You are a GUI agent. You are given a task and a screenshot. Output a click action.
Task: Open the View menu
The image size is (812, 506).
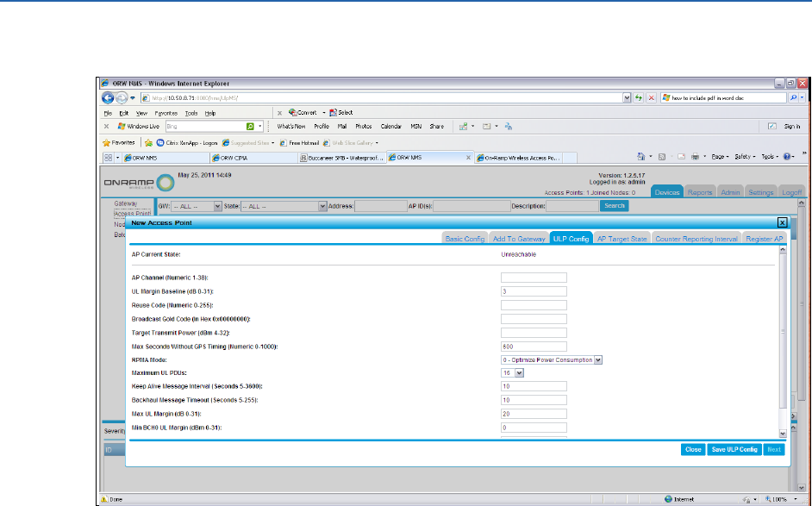[141, 113]
